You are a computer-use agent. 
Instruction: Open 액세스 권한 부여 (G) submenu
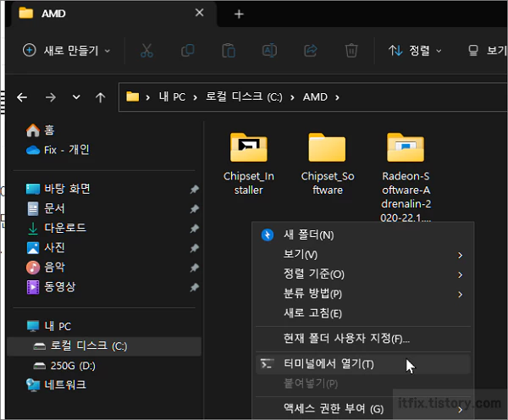click(363, 409)
